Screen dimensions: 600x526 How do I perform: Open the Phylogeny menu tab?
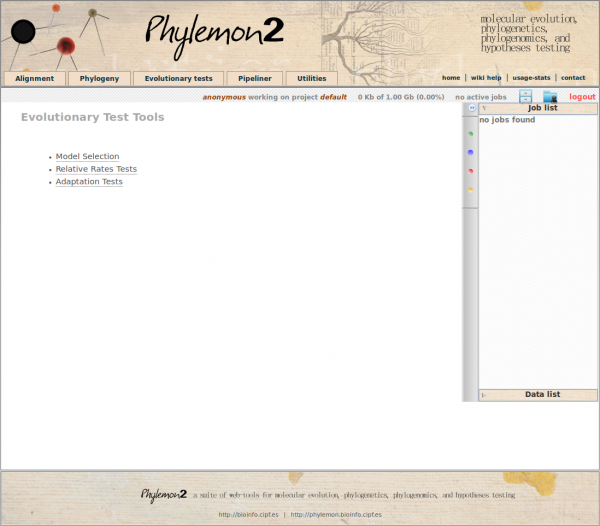99,78
